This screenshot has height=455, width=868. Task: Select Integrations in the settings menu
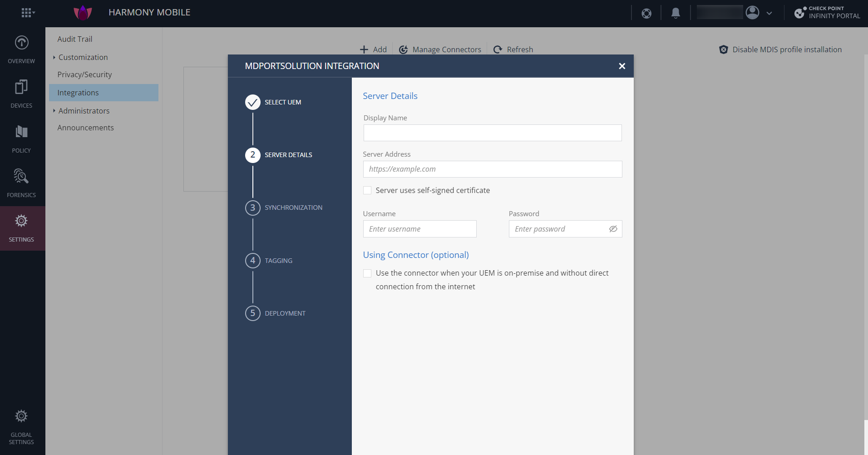point(104,93)
